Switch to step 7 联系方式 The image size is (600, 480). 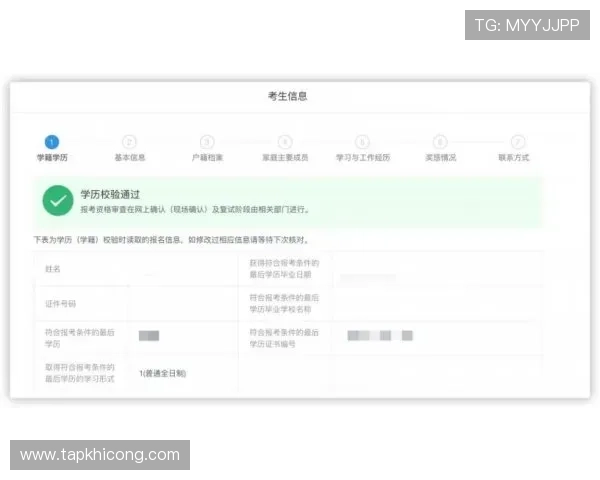pos(514,149)
